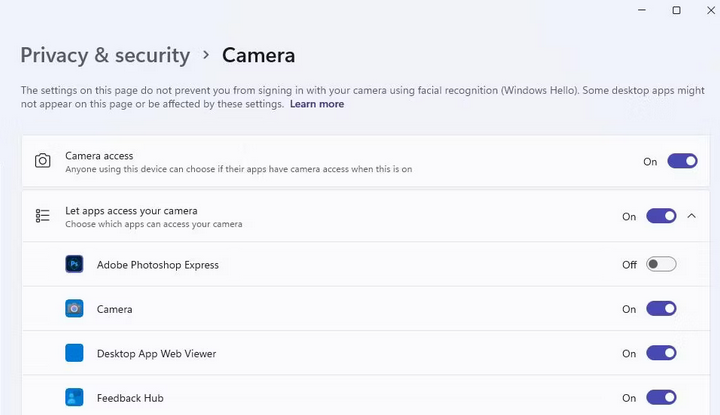Collapse the app list chevron
The width and height of the screenshot is (720, 415).
[692, 216]
